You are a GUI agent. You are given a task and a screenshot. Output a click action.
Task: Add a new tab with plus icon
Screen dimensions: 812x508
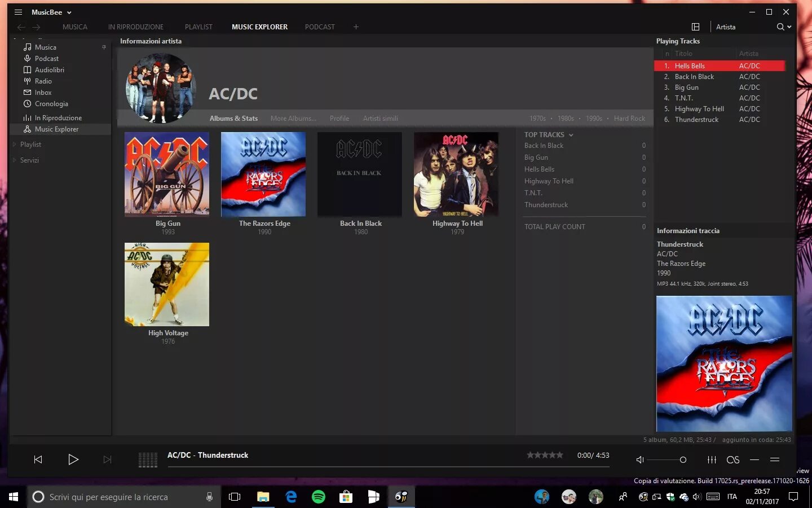pyautogui.click(x=356, y=27)
